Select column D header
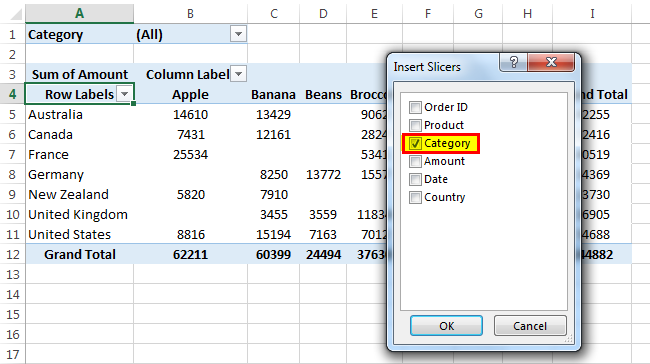 [323, 14]
